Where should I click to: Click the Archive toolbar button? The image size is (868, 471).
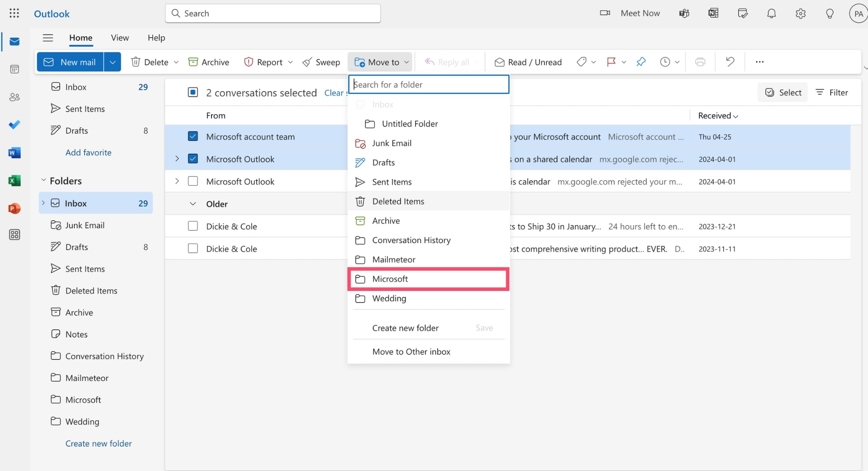pos(209,62)
